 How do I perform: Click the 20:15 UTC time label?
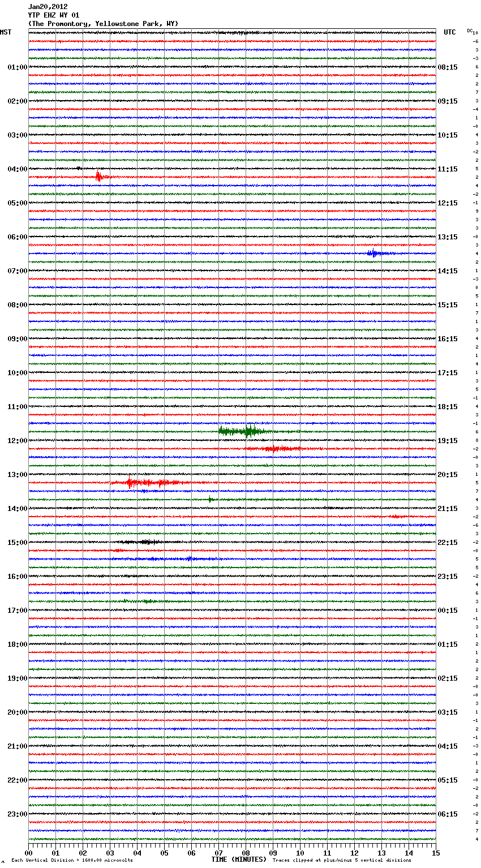click(448, 475)
